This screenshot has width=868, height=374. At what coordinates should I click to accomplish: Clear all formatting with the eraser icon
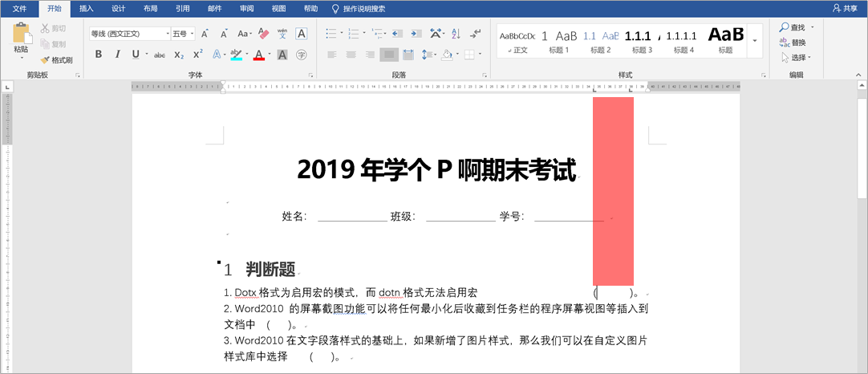tap(263, 34)
